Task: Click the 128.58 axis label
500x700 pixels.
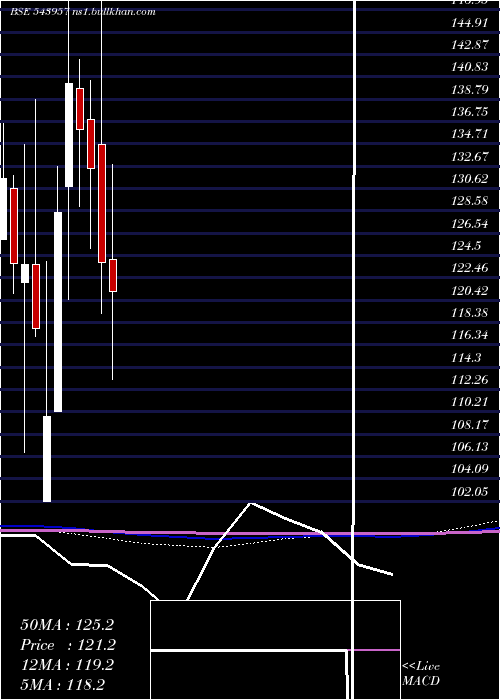Action: pyautogui.click(x=470, y=201)
